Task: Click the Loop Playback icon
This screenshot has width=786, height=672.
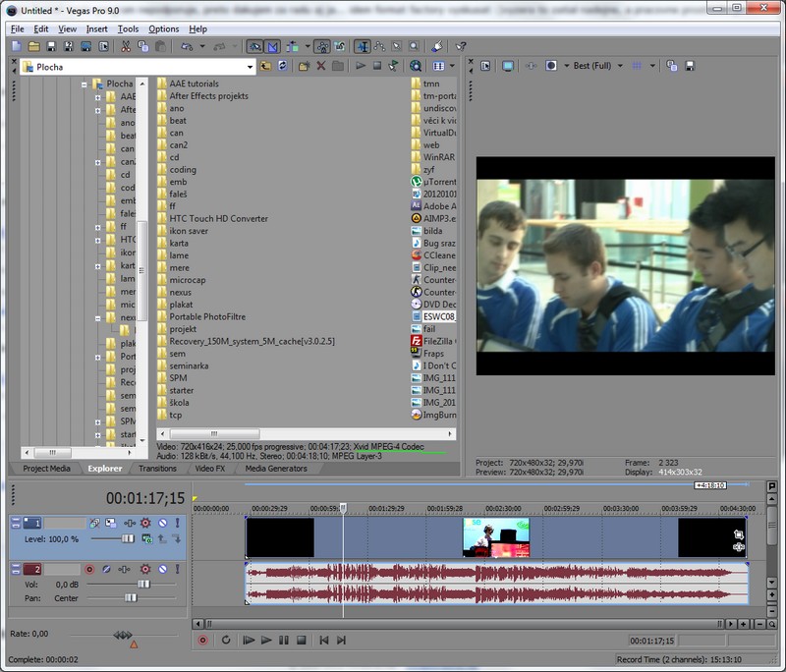Action: pyautogui.click(x=226, y=641)
